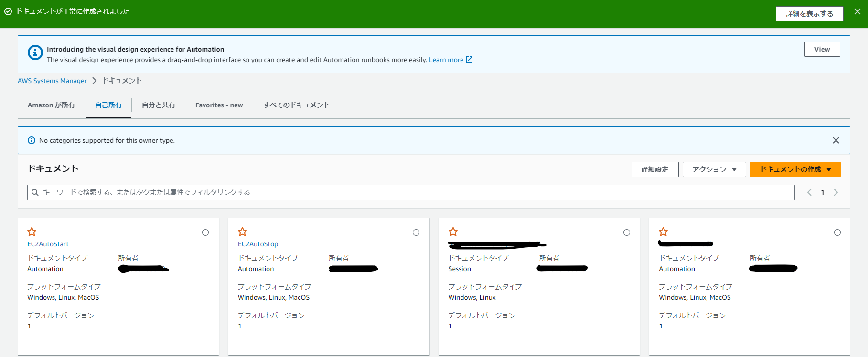
Task: Select the Session document radio button
Action: (627, 232)
